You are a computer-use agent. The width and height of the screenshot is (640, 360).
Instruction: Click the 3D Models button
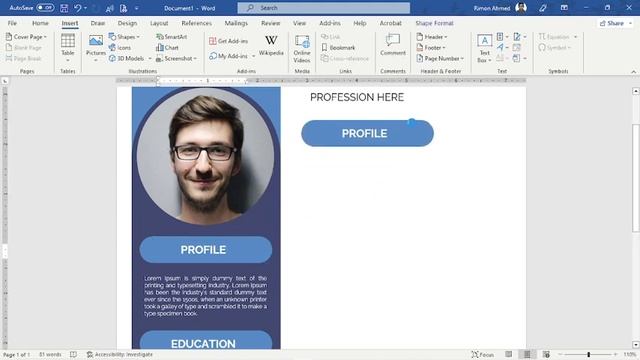click(127, 58)
